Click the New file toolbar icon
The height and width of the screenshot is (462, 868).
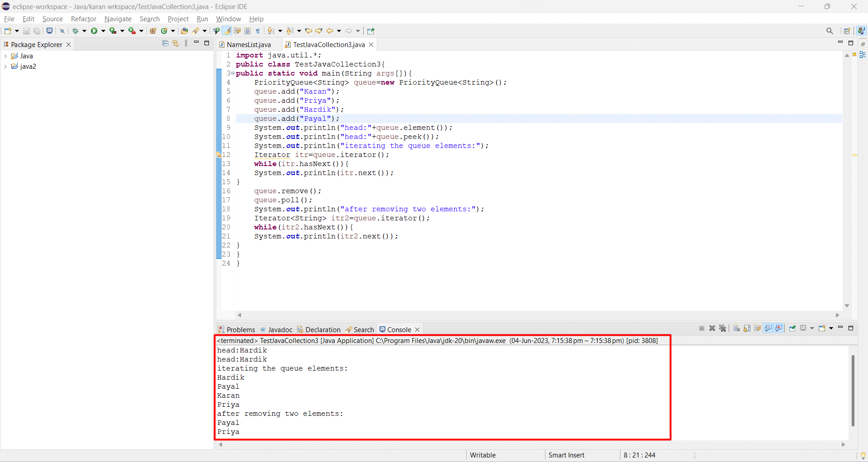pyautogui.click(x=8, y=31)
